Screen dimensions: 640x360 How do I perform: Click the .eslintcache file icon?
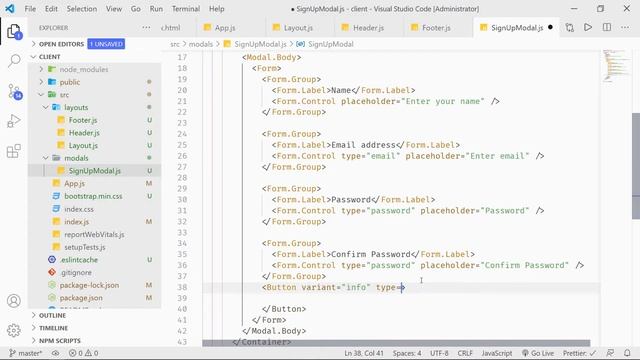point(52,260)
